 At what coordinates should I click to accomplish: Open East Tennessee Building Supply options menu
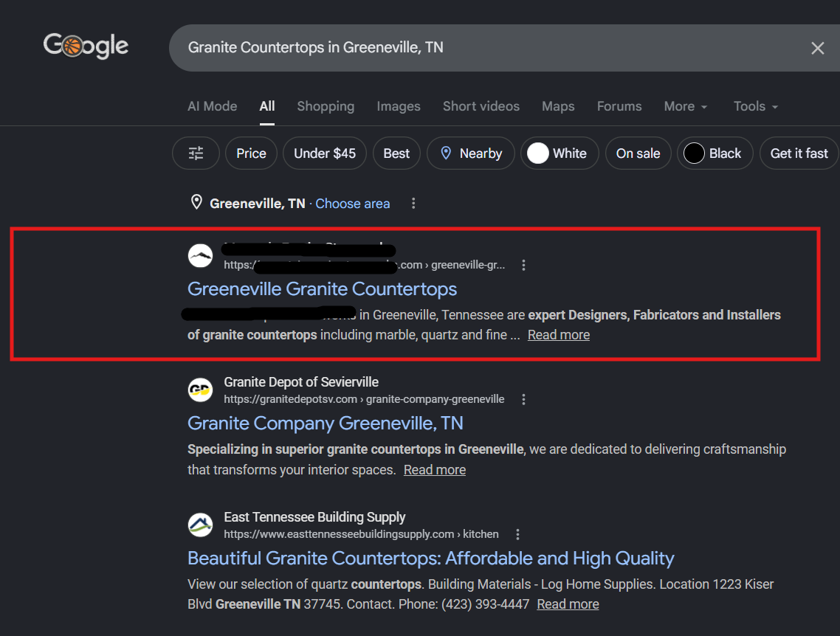[517, 534]
